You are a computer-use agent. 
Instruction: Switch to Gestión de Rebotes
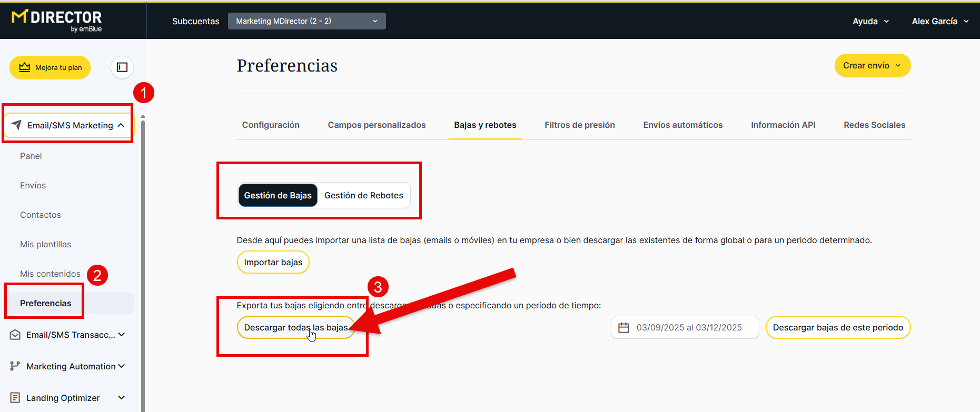click(x=363, y=195)
